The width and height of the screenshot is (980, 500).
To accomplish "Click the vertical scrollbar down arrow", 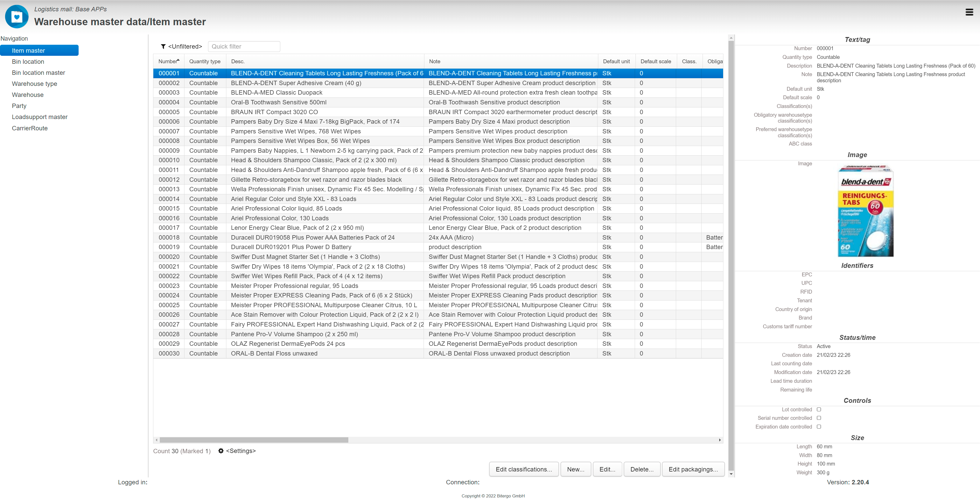I will pyautogui.click(x=731, y=474).
